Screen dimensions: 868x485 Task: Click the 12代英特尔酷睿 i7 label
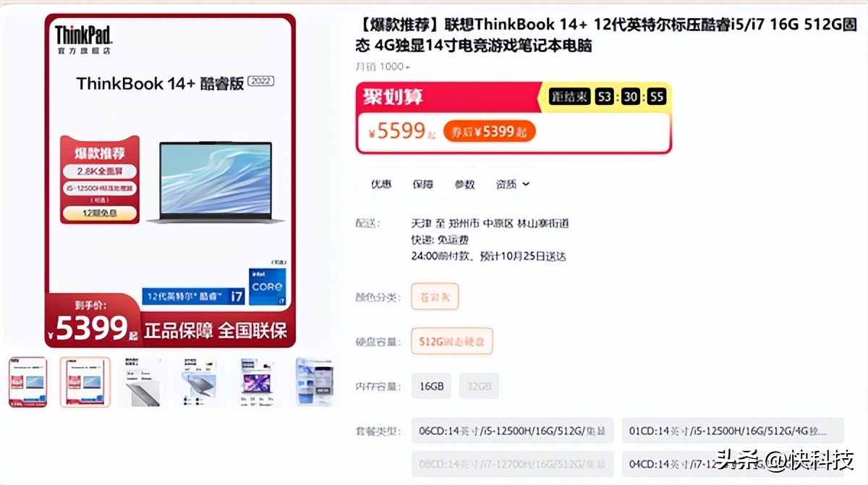coord(193,296)
